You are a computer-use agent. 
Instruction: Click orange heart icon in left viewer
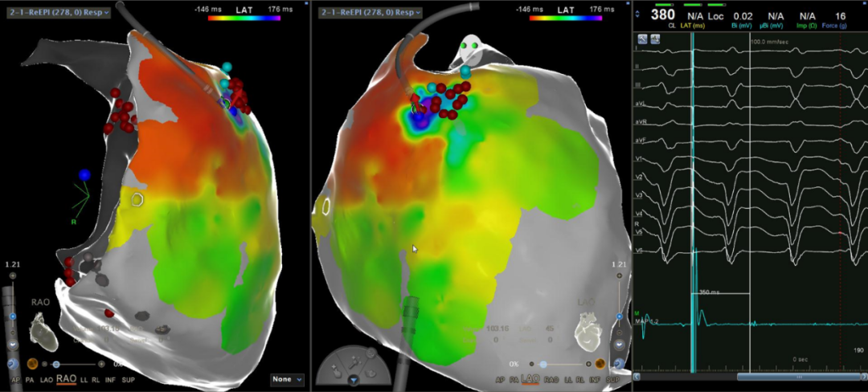(x=33, y=364)
